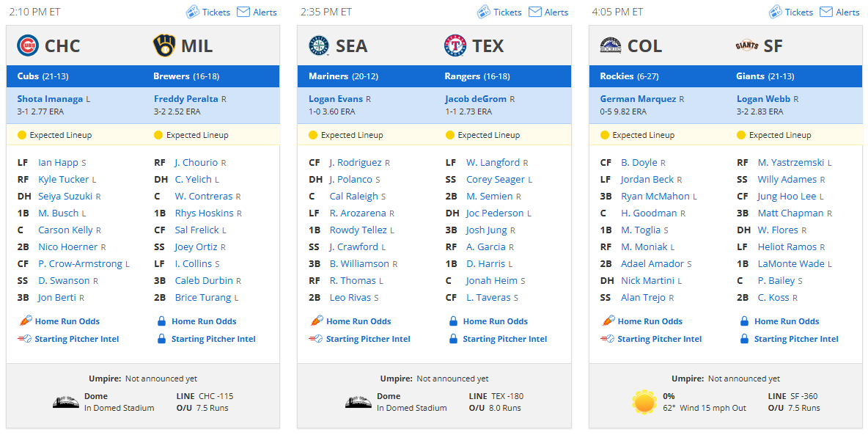Click the Tickets icon for SEA vs TEX game
The image size is (868, 435).
[x=483, y=12]
